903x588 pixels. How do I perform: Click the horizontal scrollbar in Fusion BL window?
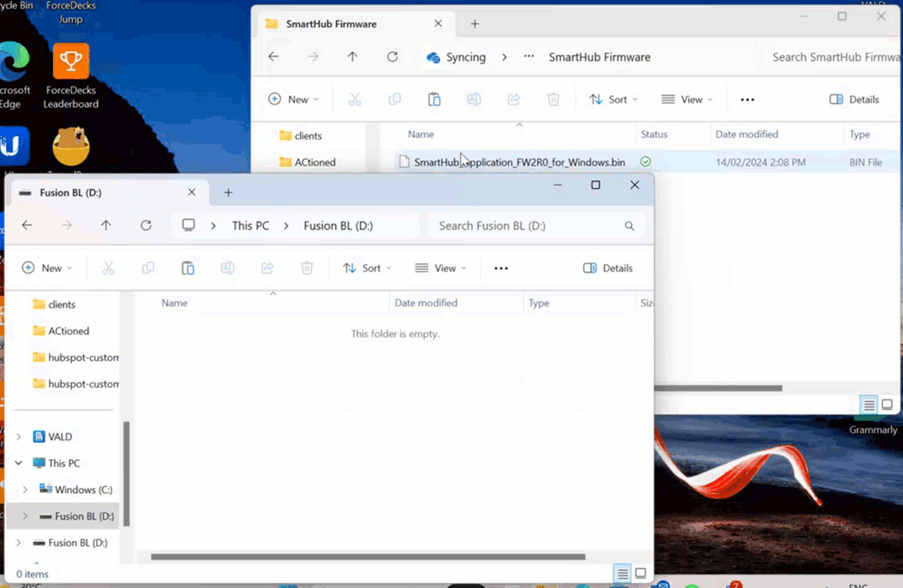[368, 557]
